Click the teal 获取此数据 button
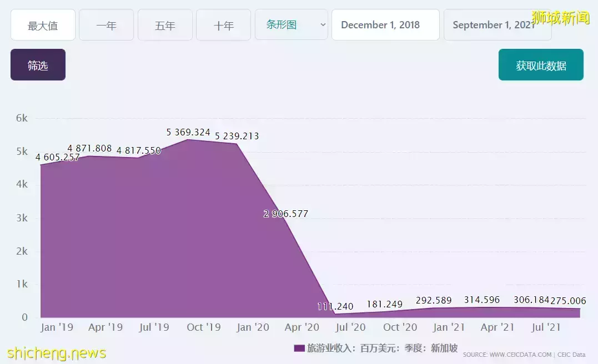The height and width of the screenshot is (364, 598). (540, 65)
